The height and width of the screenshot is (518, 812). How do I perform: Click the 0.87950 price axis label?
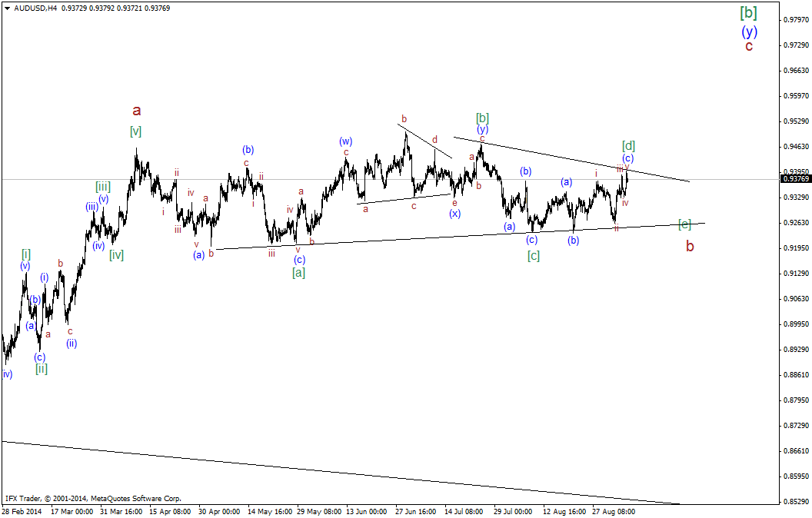796,400
